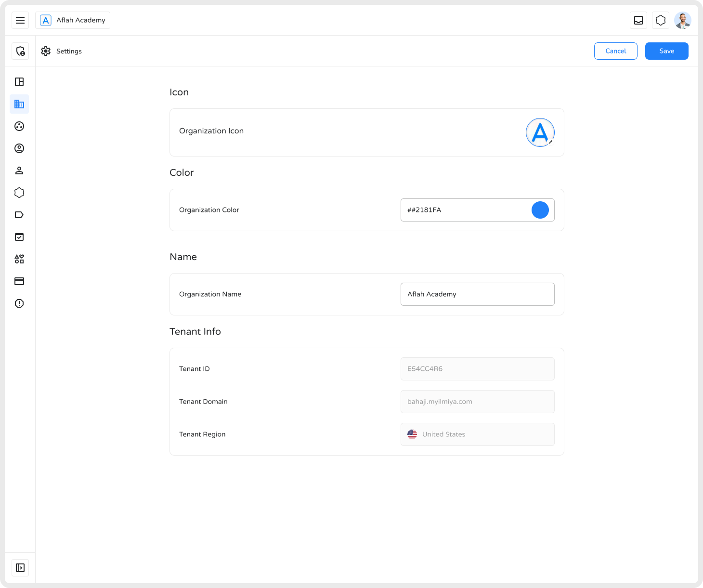Open the calendar checkmark icon in sidebar
Viewport: 703px width, 588px height.
(19, 237)
